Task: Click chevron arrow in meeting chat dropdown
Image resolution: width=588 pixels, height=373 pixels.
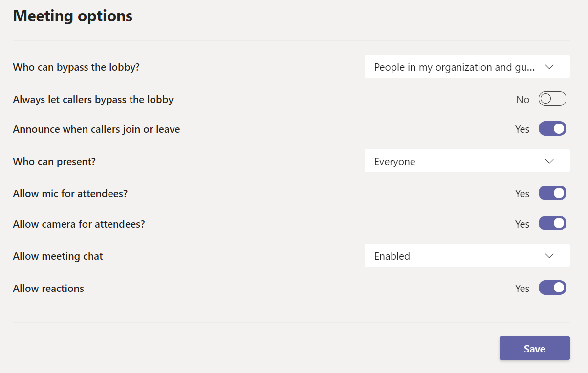Action: 549,256
